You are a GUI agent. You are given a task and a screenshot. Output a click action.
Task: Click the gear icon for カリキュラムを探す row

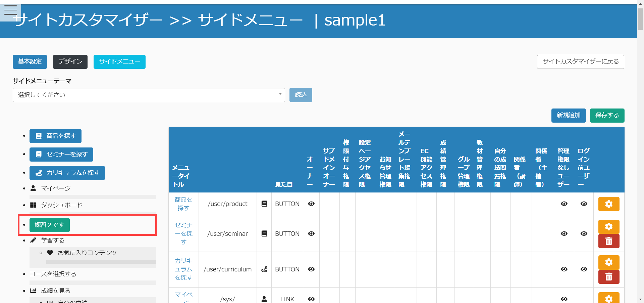[x=608, y=262]
